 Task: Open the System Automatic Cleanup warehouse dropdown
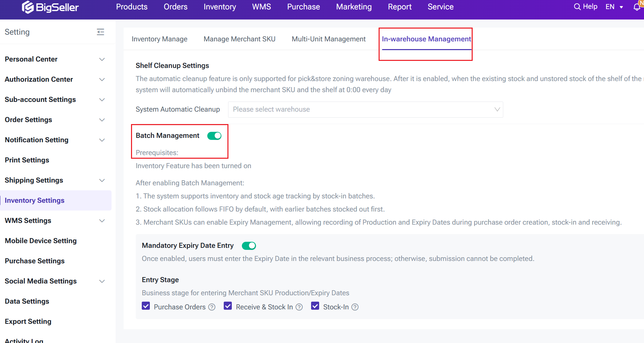365,110
